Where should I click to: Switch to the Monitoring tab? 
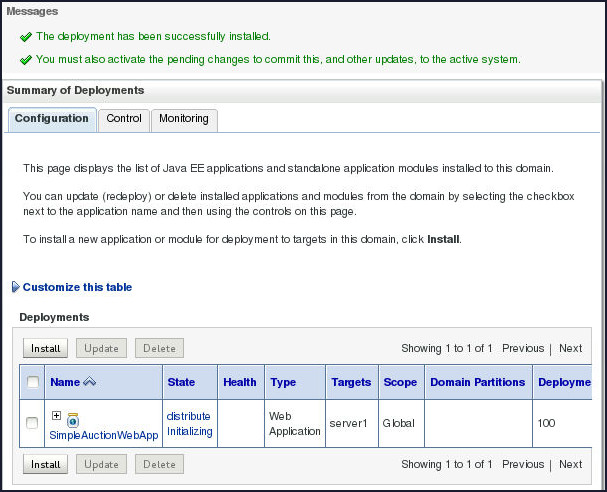pos(184,119)
